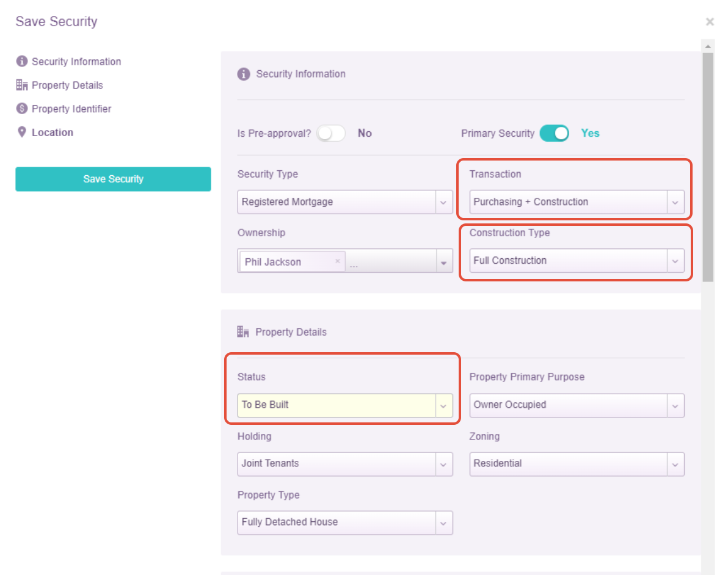Click the Property Identifier dollar icon in sidebar
728x575 pixels.
point(22,109)
